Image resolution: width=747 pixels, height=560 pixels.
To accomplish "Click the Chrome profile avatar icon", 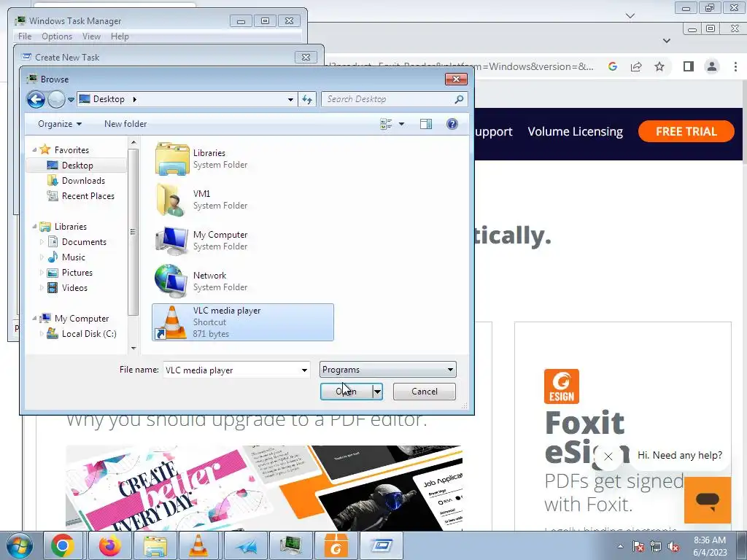I will pos(712,66).
